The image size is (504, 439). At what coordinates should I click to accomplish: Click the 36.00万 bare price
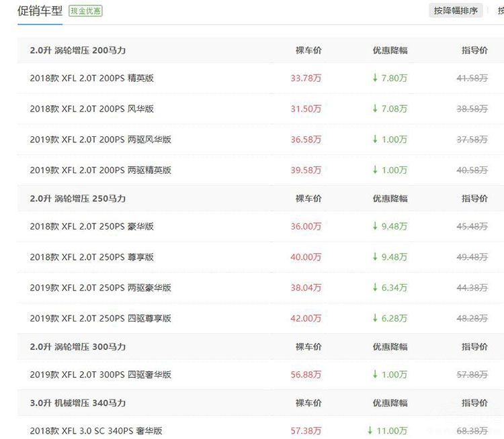pyautogui.click(x=306, y=226)
